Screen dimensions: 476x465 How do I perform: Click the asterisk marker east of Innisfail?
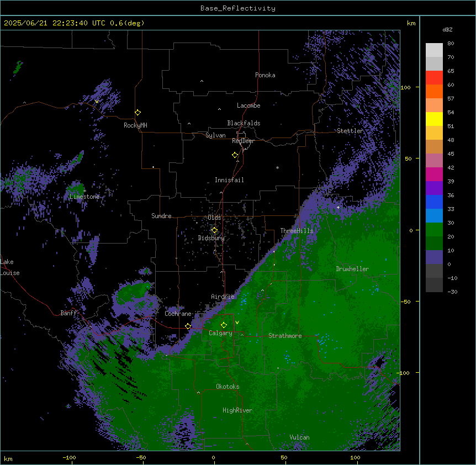pyautogui.click(x=277, y=167)
